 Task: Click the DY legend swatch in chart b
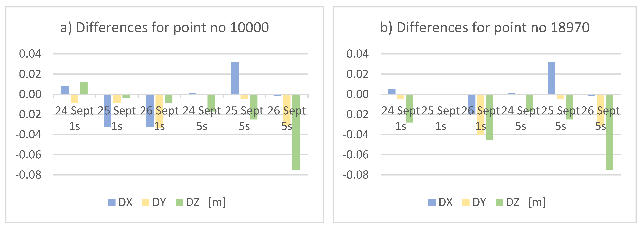466,202
